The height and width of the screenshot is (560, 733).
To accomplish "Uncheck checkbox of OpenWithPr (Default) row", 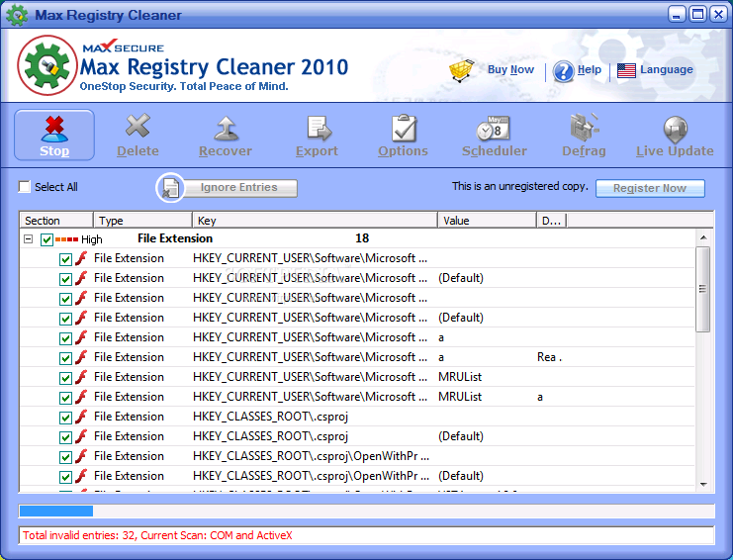I will [65, 477].
